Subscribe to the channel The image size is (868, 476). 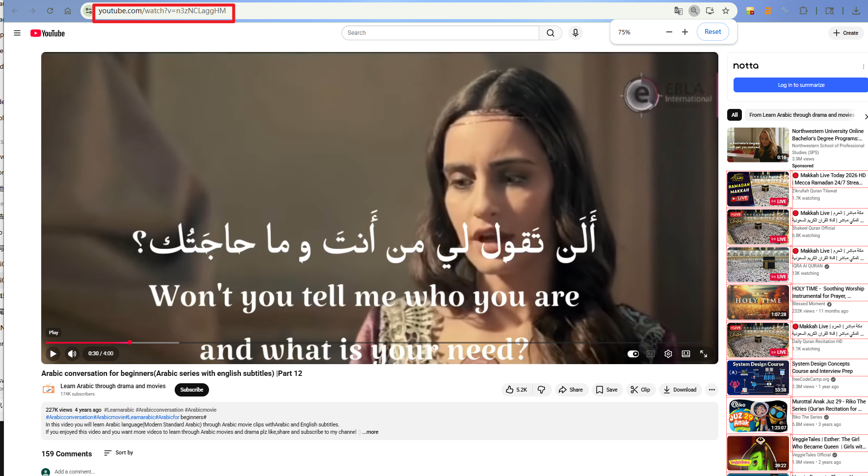click(x=191, y=389)
